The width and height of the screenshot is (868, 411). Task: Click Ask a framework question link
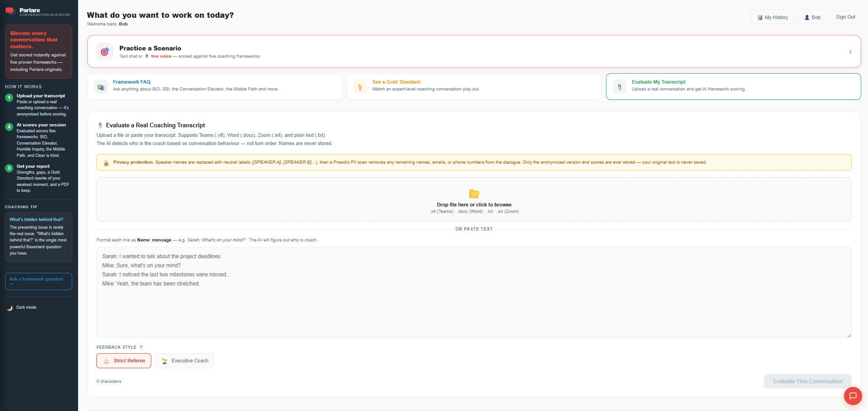point(39,281)
